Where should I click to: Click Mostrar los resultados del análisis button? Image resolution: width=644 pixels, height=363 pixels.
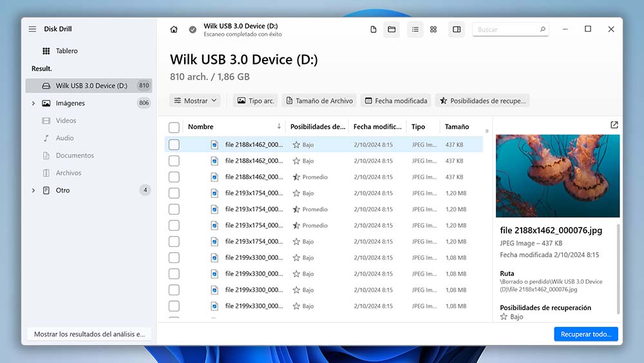tap(89, 334)
